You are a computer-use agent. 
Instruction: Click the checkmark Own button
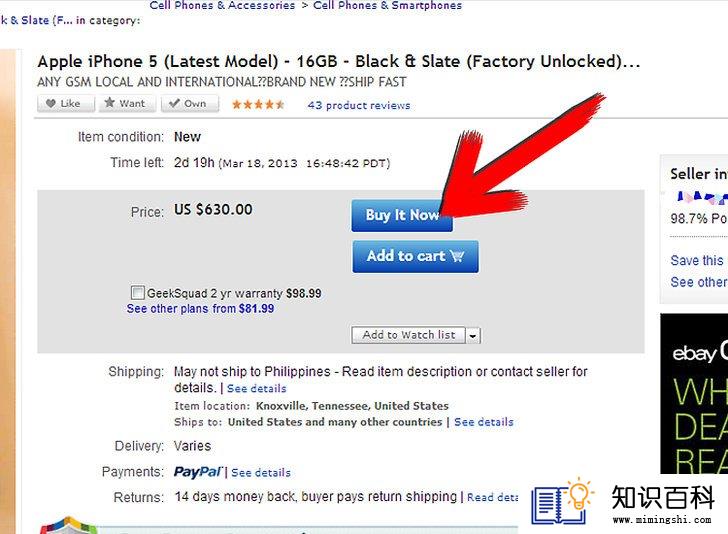[x=190, y=104]
